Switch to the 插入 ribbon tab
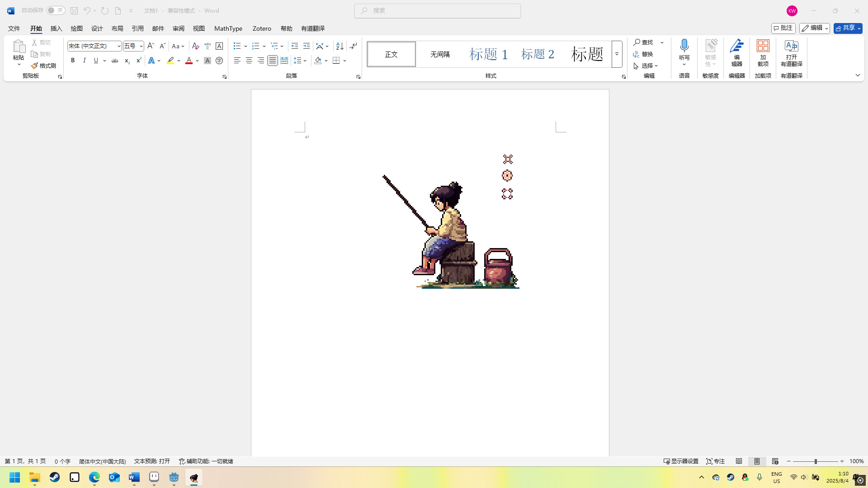Viewport: 868px width, 488px height. (x=56, y=28)
